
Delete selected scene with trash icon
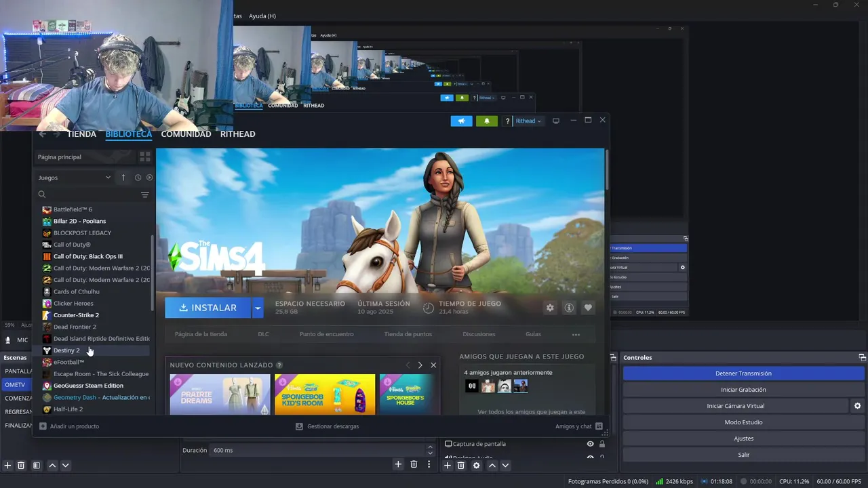[21, 466]
